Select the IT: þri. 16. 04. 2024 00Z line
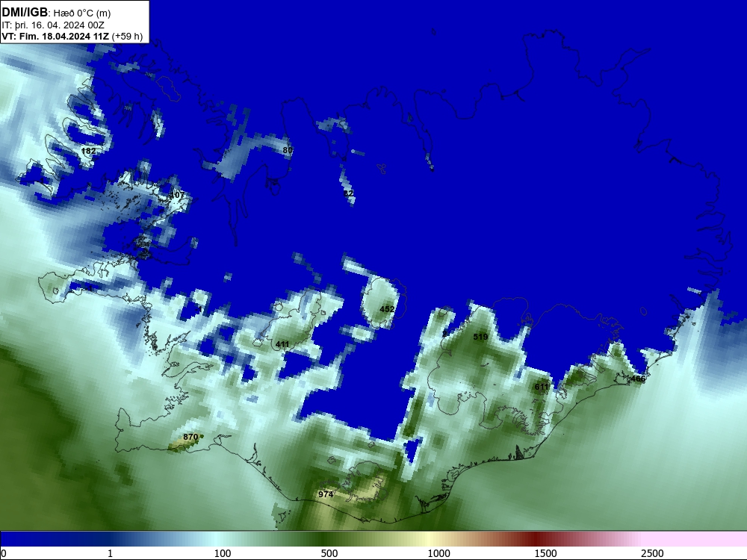 pyautogui.click(x=53, y=25)
